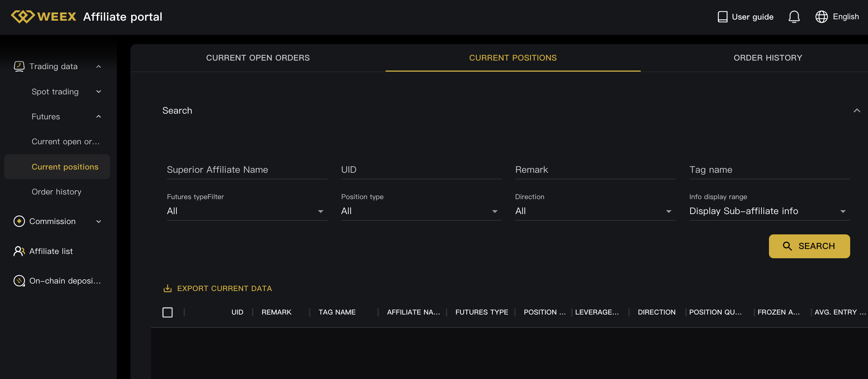Open the notifications bell
This screenshot has width=868, height=379.
[794, 17]
